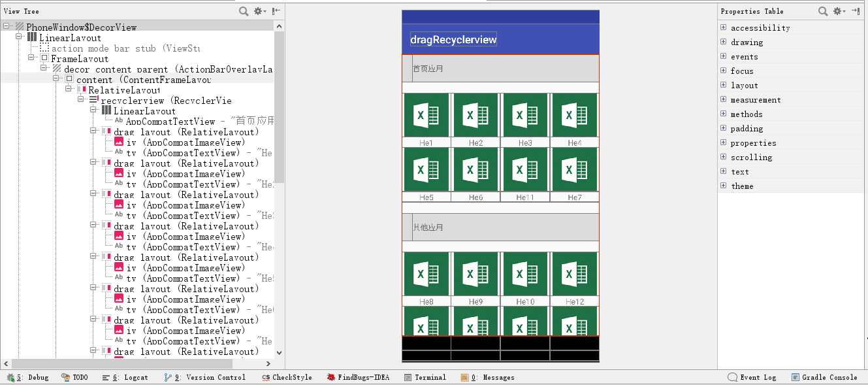The image size is (868, 385).
Task: Collapse the FrameLayout tree node
Action: click(31, 58)
